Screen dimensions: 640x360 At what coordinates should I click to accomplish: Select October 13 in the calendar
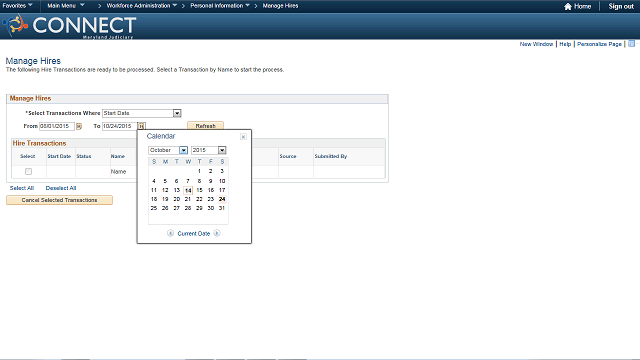tap(176, 190)
